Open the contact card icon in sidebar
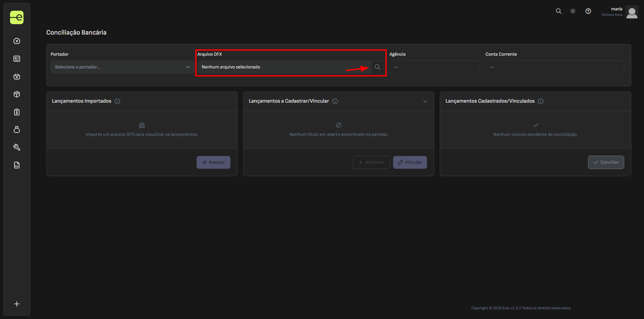The image size is (644, 319). 17,59
